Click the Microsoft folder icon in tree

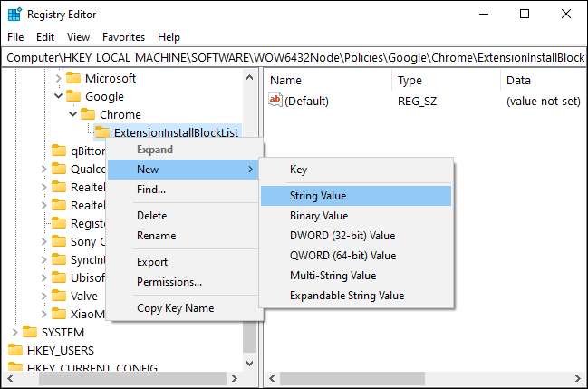[x=74, y=78]
